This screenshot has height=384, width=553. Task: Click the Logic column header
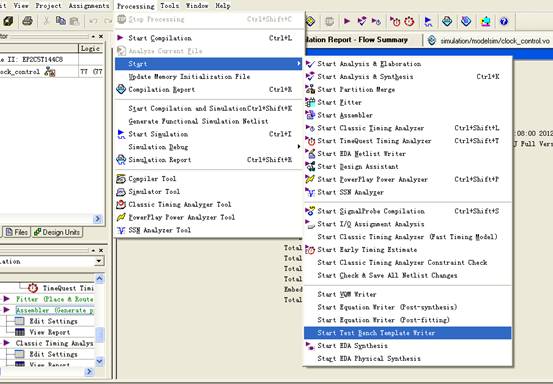[x=91, y=48]
